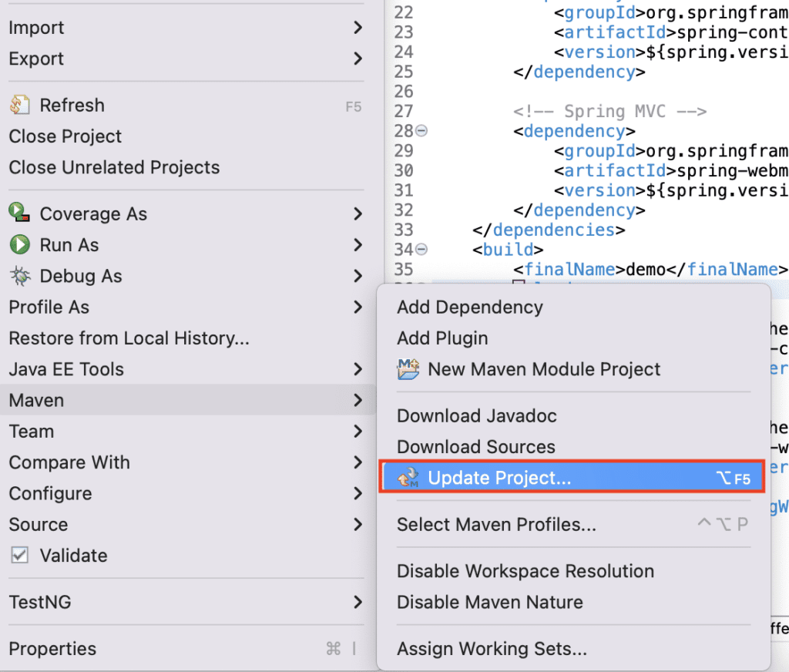Click the groupId text on line 22

pos(671,12)
